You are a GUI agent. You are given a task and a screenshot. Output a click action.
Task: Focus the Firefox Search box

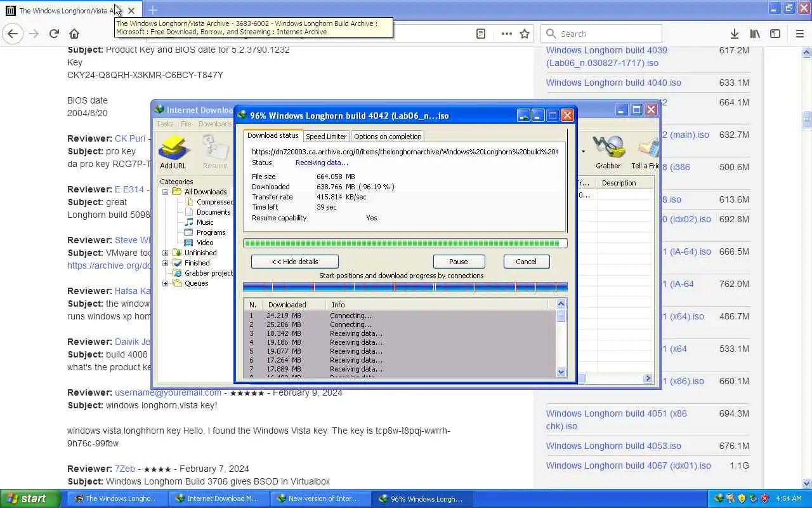pyautogui.click(x=601, y=34)
